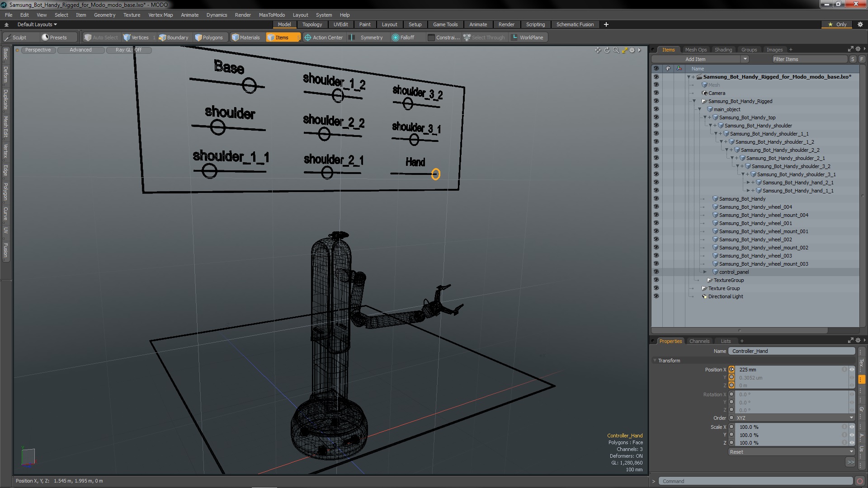Image resolution: width=868 pixels, height=488 pixels.
Task: Click the Camera item icon in the tree
Action: [x=704, y=93]
